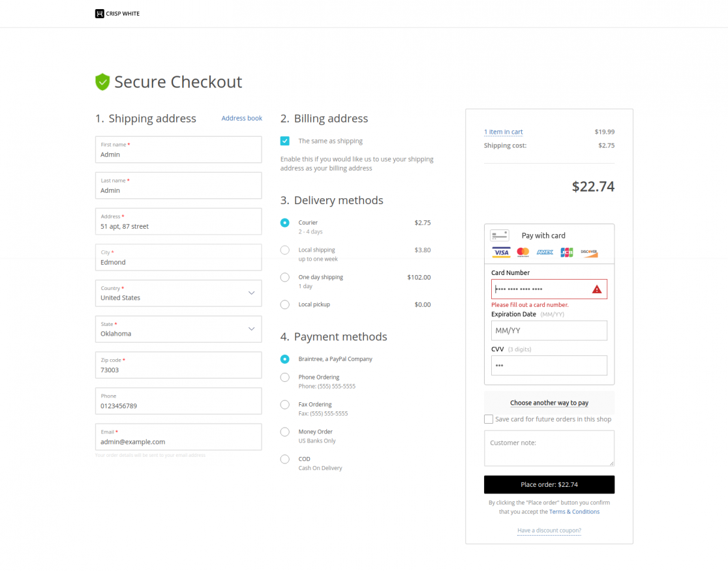Click the red error alert icon in Card Number
The height and width of the screenshot is (571, 728).
pyautogui.click(x=597, y=289)
